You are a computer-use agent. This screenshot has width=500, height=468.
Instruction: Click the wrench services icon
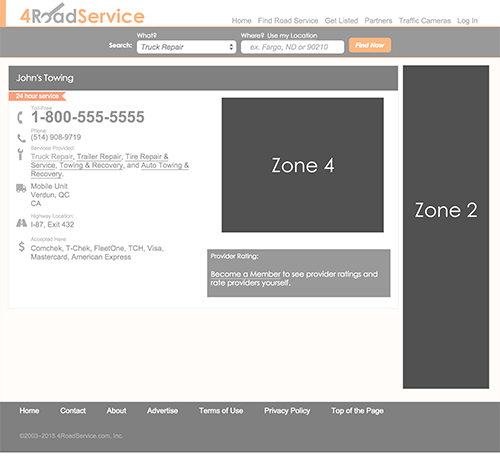(20, 154)
